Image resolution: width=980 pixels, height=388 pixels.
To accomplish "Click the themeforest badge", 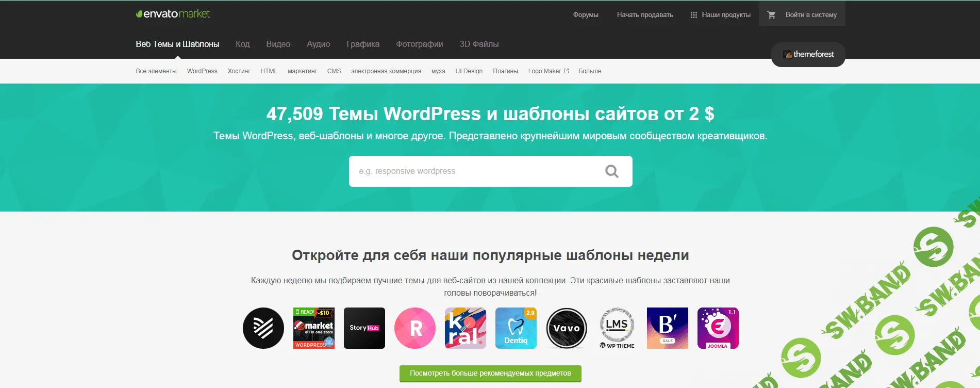I will pos(808,54).
